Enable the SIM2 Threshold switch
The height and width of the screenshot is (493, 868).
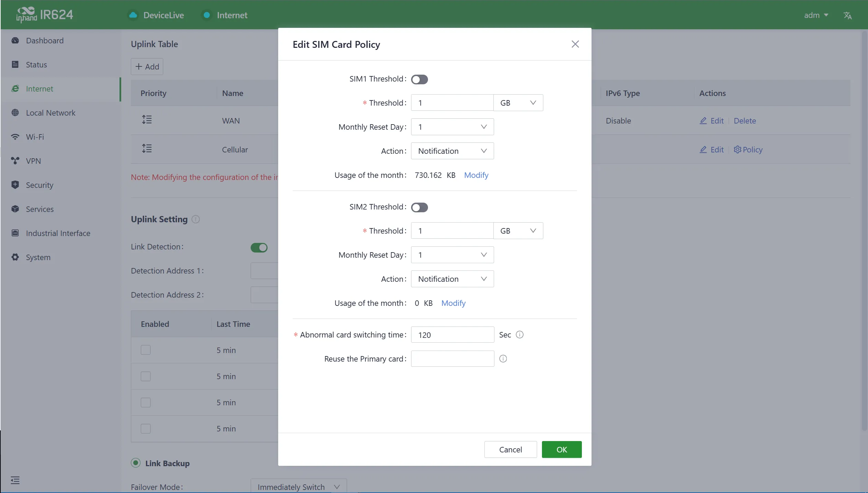(419, 207)
